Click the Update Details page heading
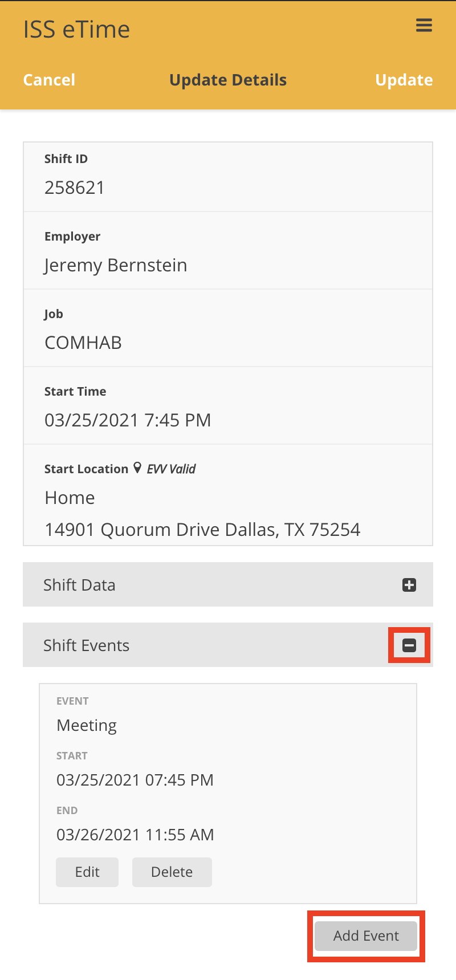Viewport: 456px width, 980px height. click(228, 80)
